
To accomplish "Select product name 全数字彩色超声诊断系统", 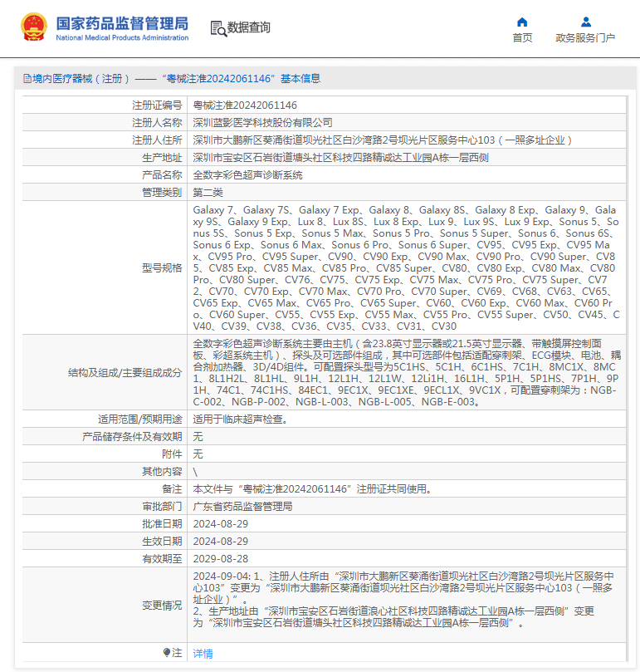I will [x=247, y=175].
